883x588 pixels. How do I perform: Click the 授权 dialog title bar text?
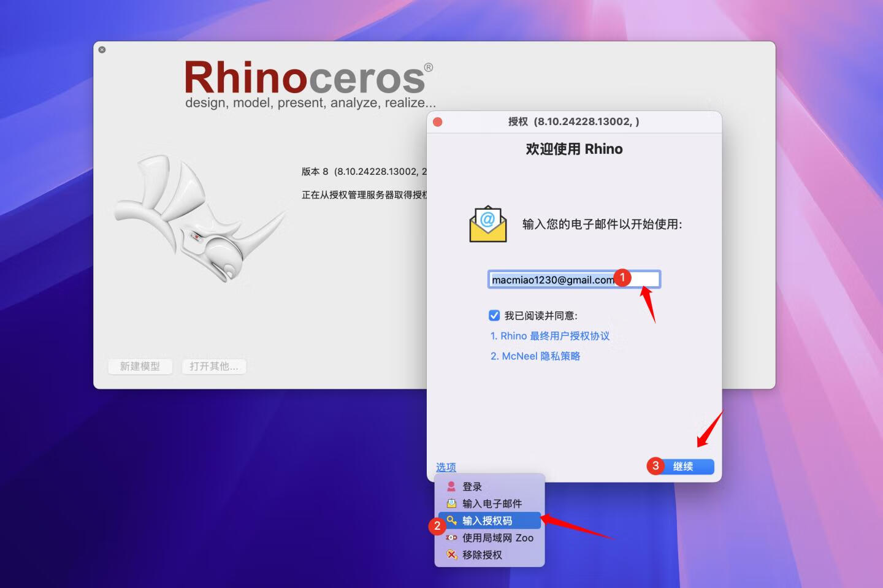click(x=574, y=121)
